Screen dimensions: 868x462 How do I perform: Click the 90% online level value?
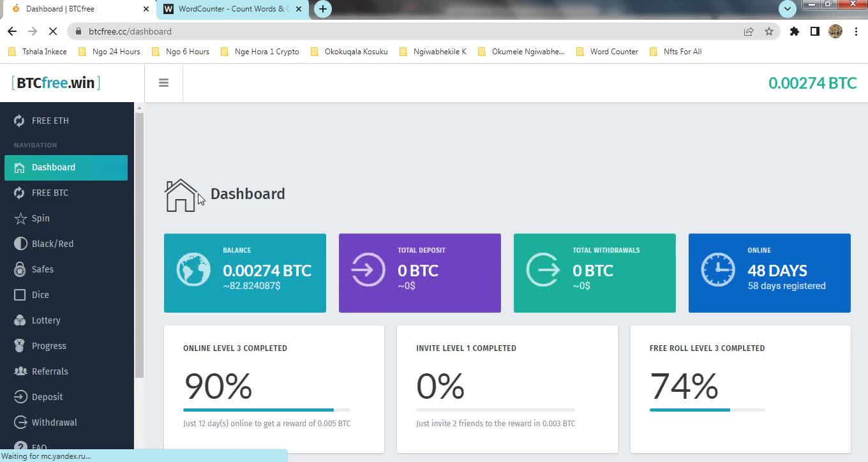(x=218, y=386)
